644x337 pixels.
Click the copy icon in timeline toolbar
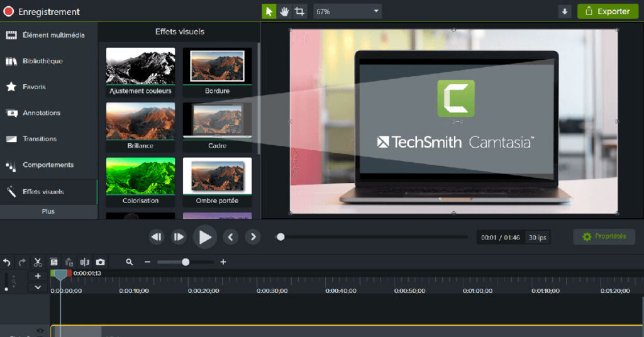[54, 262]
